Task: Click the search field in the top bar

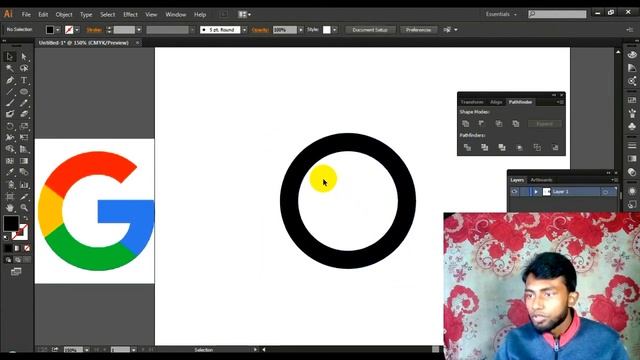Action: click(x=557, y=14)
